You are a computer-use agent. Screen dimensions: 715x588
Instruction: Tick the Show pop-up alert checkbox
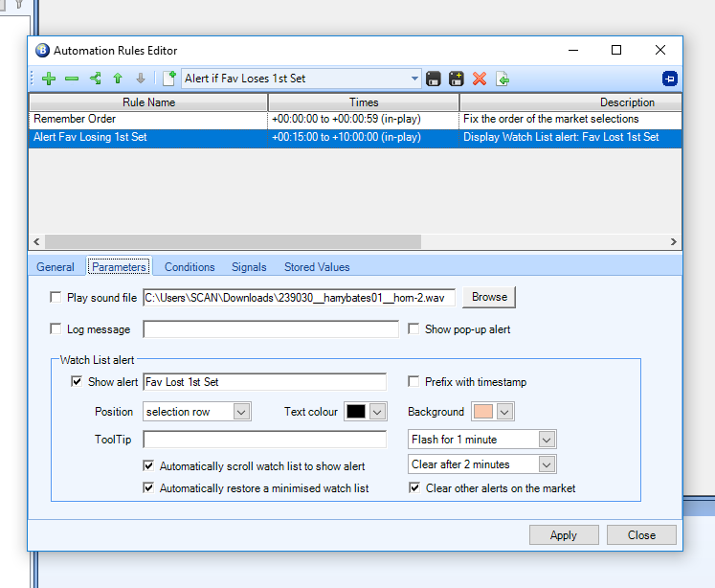pos(413,329)
